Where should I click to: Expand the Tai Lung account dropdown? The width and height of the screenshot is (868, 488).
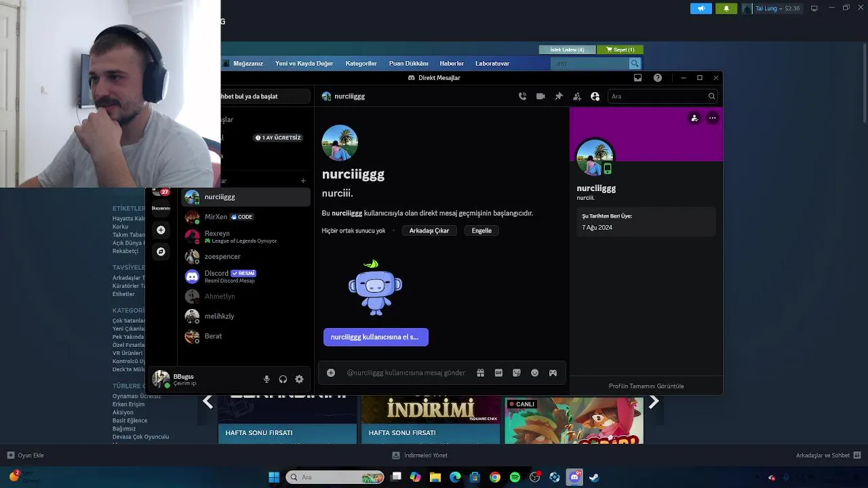772,8
